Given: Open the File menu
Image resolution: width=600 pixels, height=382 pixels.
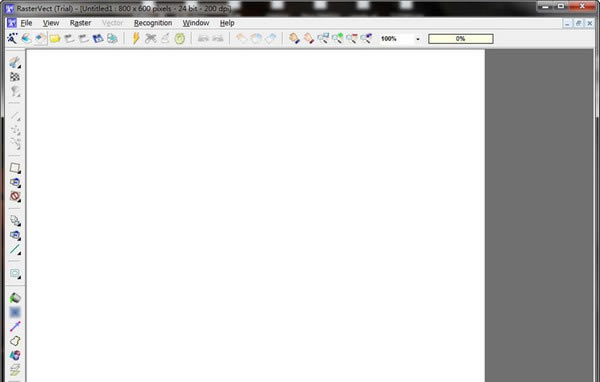Looking at the screenshot, I should click(26, 23).
